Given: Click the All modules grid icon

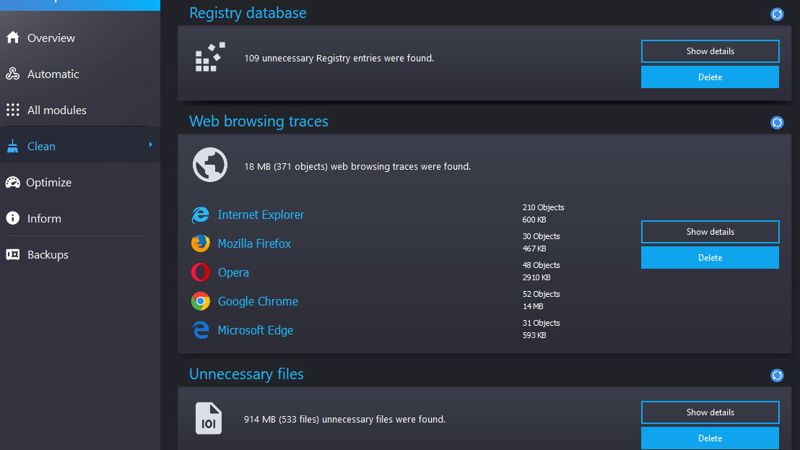Looking at the screenshot, I should [x=13, y=110].
